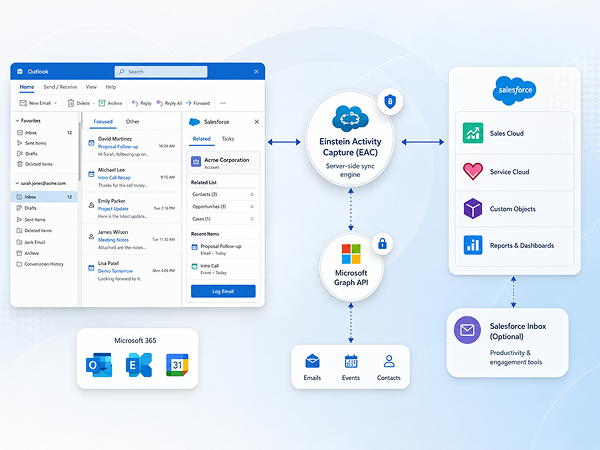This screenshot has width=600, height=450.
Task: Collapse the Favorites folder group
Action: tap(17, 121)
